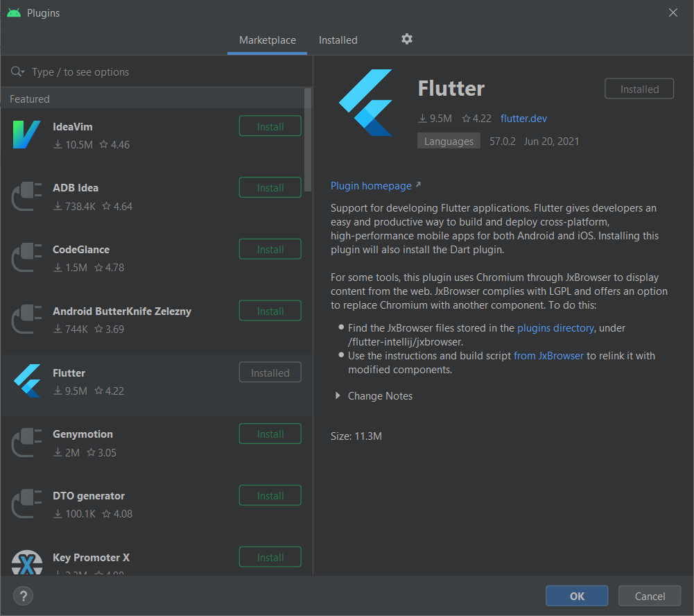Expand the Change Notes section
Screen dimensions: 694x616
coord(338,395)
